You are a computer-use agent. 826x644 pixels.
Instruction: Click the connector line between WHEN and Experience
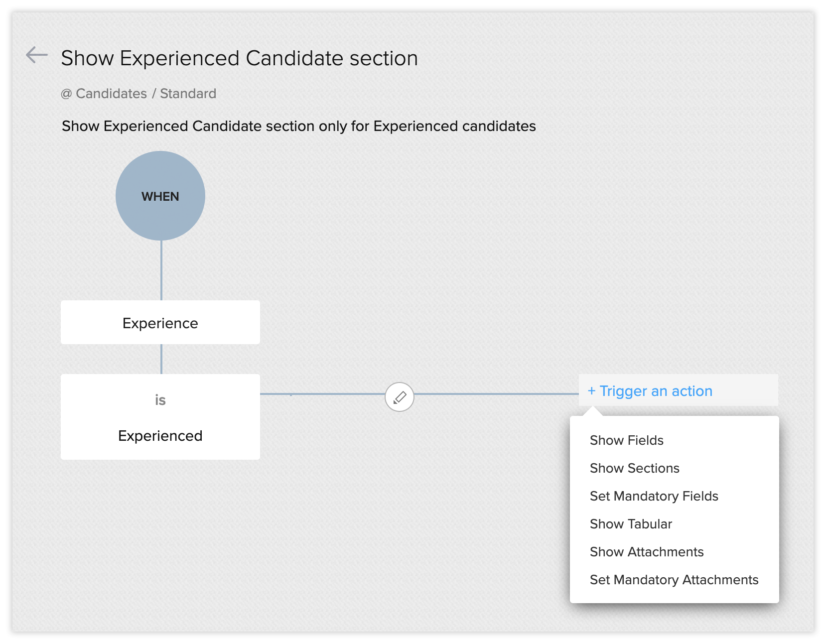[161, 270]
